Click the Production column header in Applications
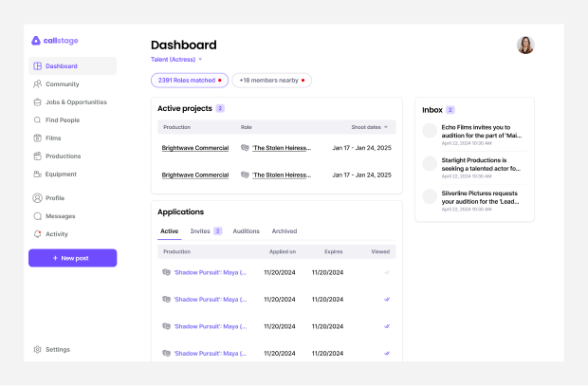Image resolution: width=588 pixels, height=386 pixels. pos(177,251)
